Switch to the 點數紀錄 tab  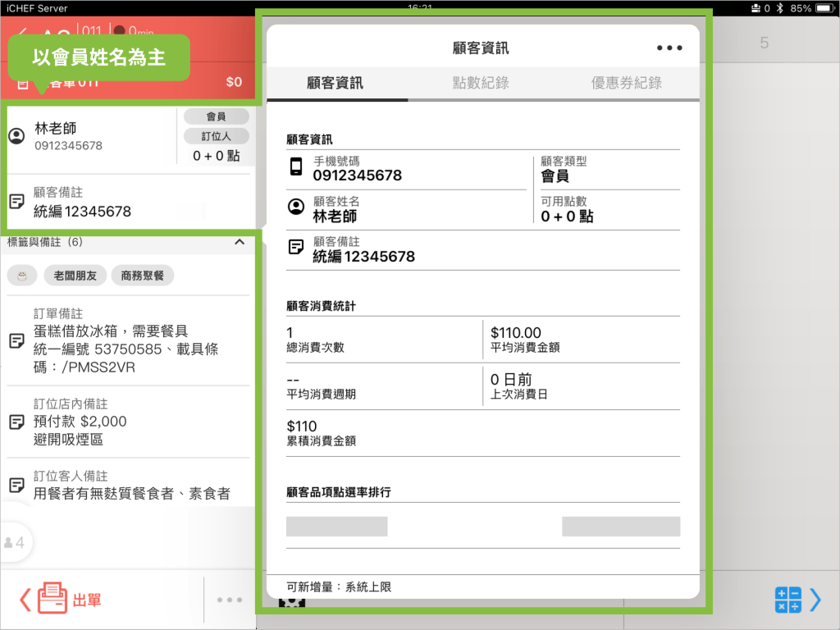(481, 83)
